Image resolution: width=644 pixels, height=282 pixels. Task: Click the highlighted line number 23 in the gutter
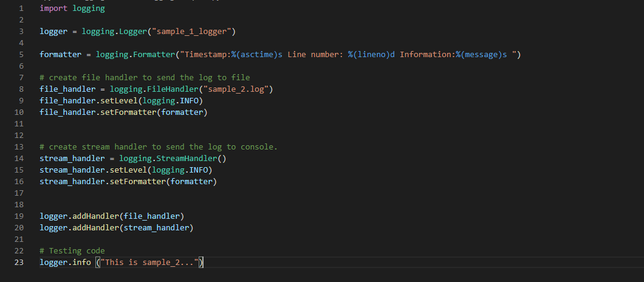[x=19, y=263]
